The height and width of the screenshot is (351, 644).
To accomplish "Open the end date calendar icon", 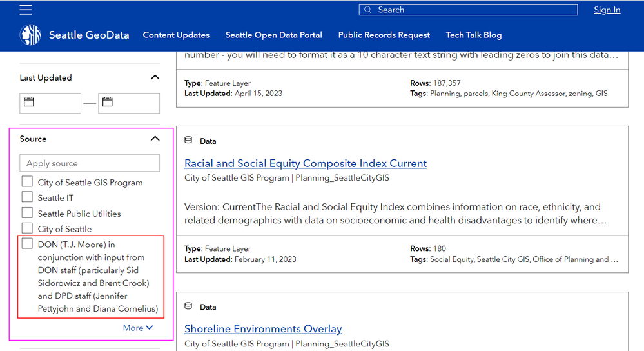I will (x=108, y=103).
